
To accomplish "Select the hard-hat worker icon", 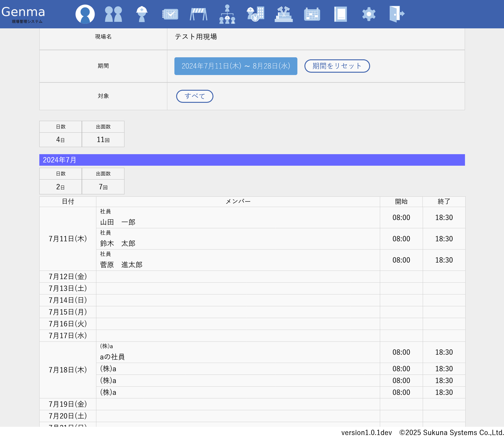I will [142, 14].
